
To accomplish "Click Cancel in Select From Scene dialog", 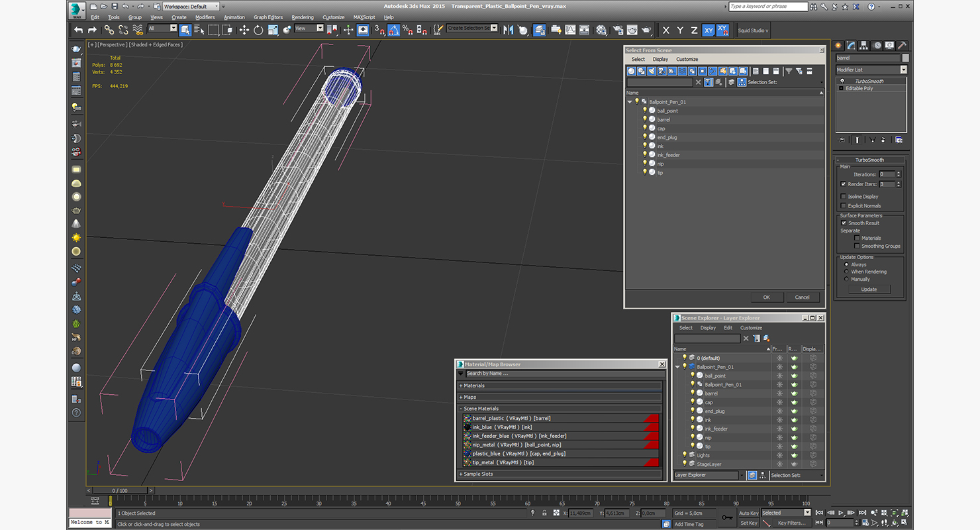I will (x=802, y=297).
